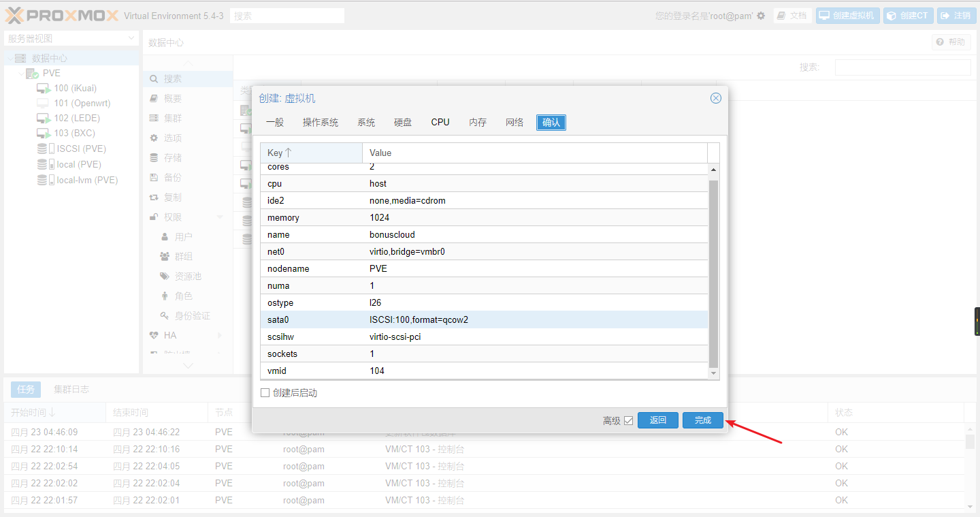Toggle 创建后启动 start-after-creation checkbox
Screen dimensions: 980x517
pos(265,393)
